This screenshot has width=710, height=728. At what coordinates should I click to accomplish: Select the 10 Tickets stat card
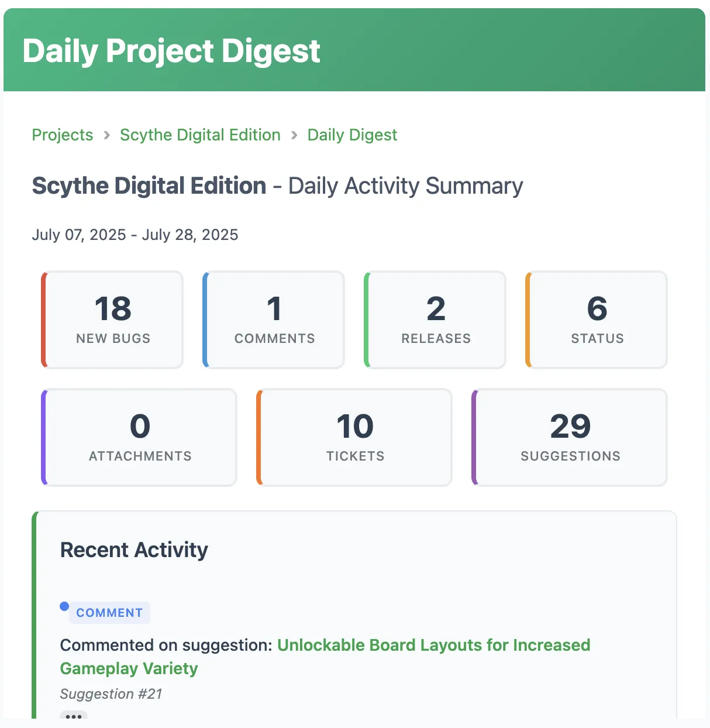click(x=354, y=438)
